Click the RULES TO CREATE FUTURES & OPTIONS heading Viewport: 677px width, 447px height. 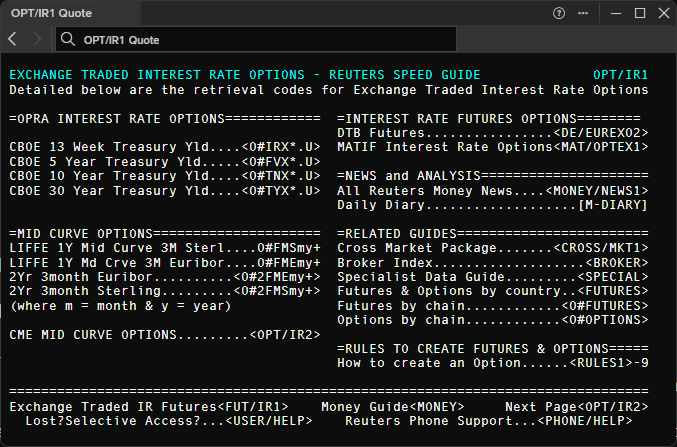click(493, 349)
